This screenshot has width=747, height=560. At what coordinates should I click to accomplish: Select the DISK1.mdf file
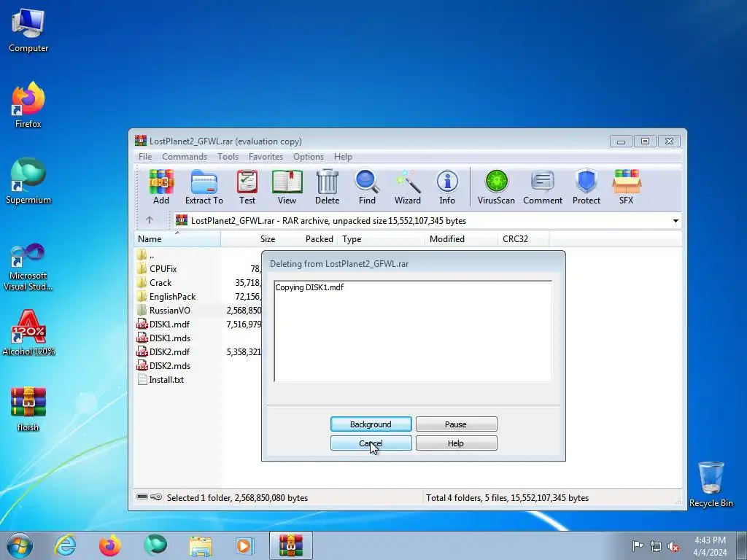[x=169, y=324]
